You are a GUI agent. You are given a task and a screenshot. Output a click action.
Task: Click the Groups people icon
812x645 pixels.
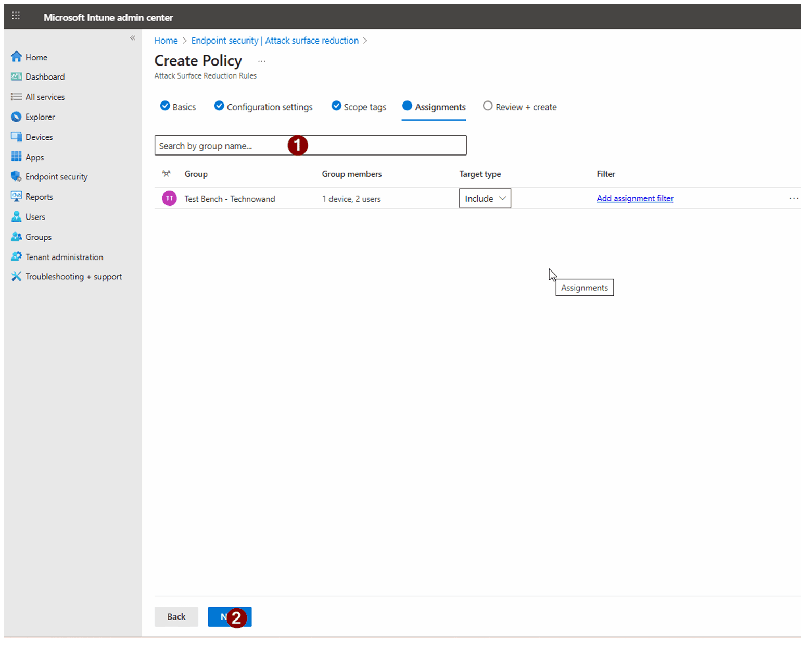pos(17,237)
